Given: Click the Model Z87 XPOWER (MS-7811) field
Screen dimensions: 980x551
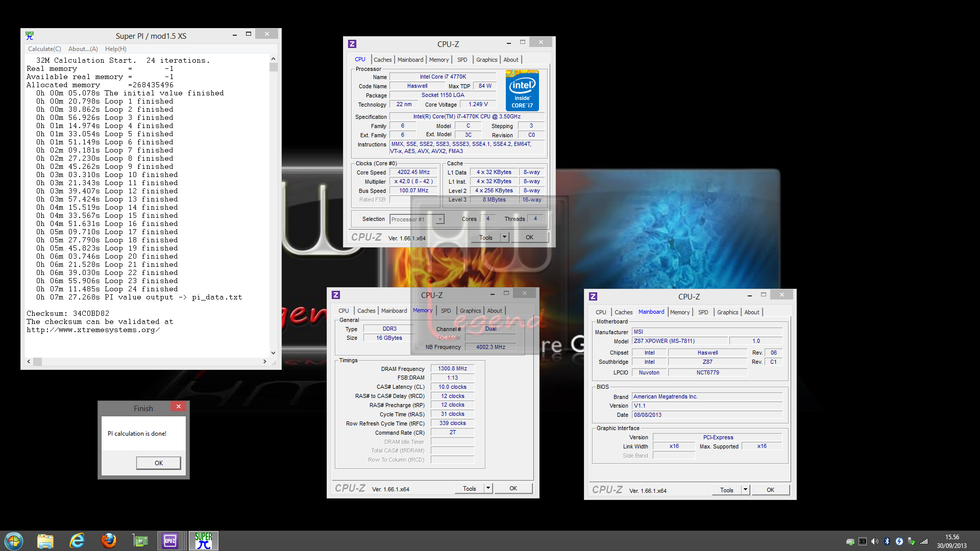Looking at the screenshot, I should (x=680, y=341).
